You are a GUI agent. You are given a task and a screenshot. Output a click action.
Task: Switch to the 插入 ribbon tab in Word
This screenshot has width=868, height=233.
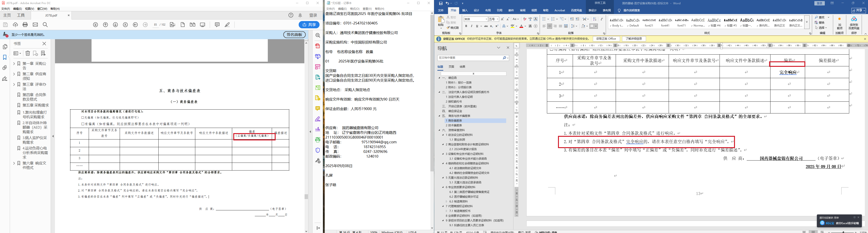click(x=465, y=10)
